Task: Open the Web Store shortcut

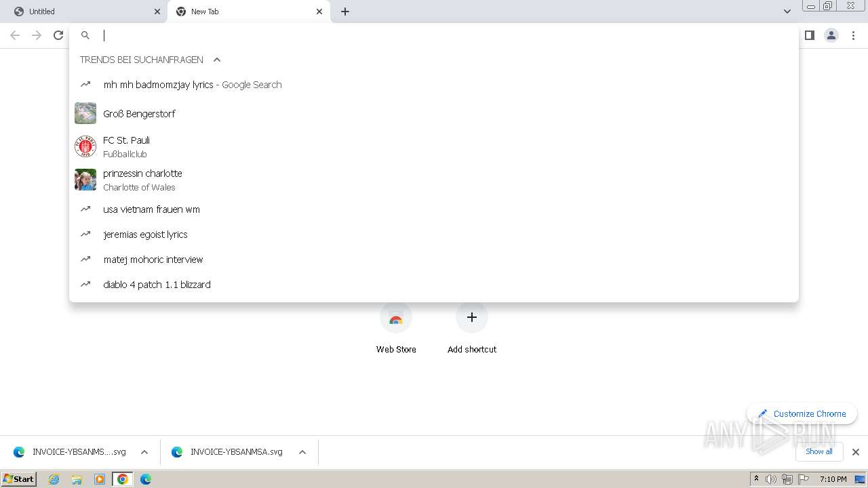Action: tap(396, 328)
